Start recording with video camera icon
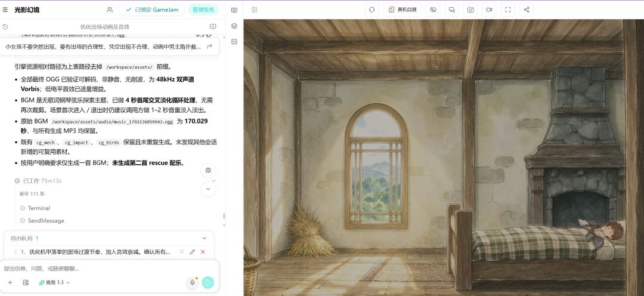 click(489, 10)
